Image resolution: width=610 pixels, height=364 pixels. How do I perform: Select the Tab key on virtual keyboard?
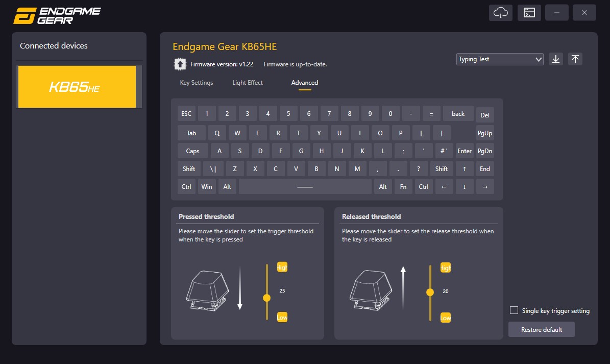click(191, 133)
